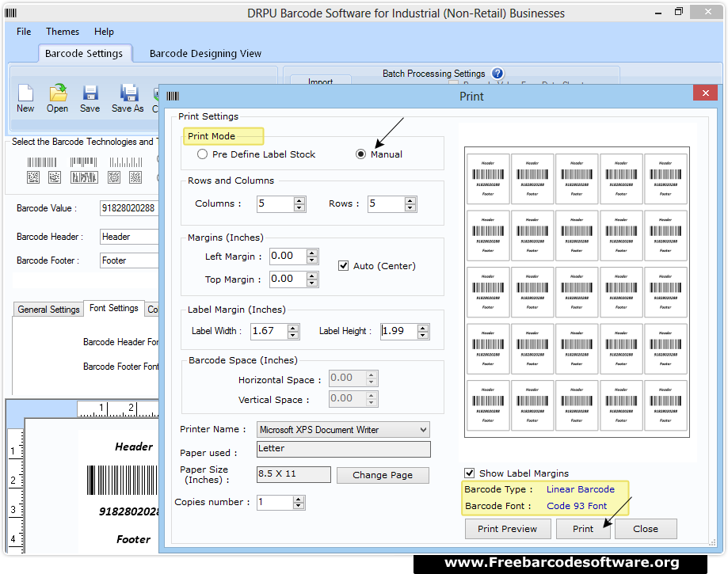The image size is (728, 574).
Task: Click the Rows number field
Action: (387, 203)
